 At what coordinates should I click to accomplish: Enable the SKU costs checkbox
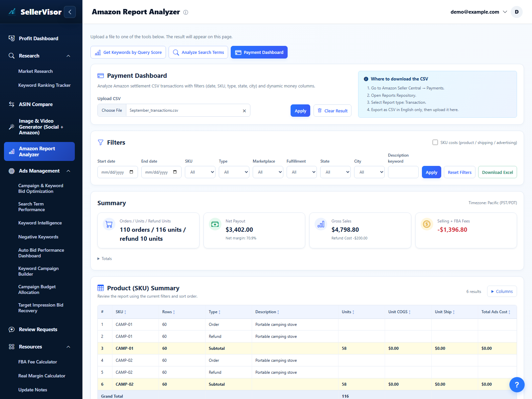[x=435, y=142]
